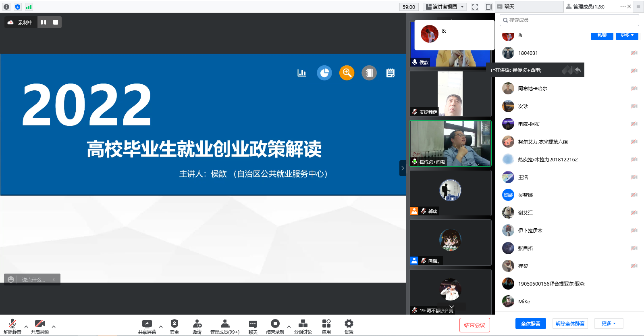This screenshot has height=336, width=644.
Task: Click the orange magnifier zoom icon on slide
Action: [x=347, y=73]
